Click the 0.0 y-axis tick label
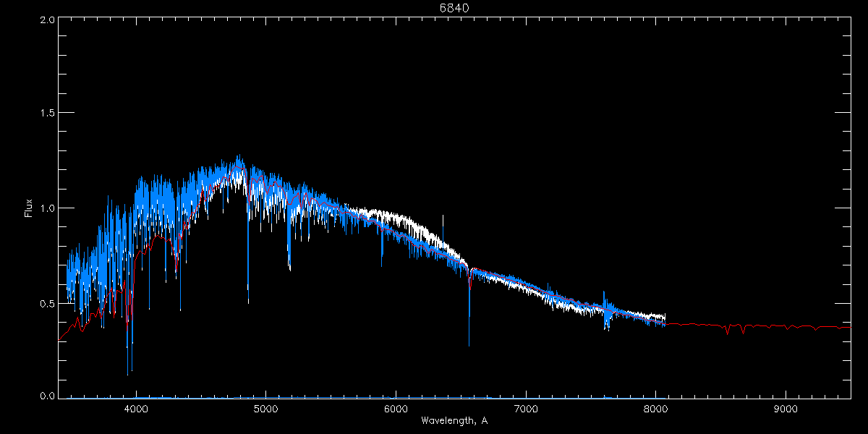Screen dimensions: 868x434 pyautogui.click(x=45, y=396)
